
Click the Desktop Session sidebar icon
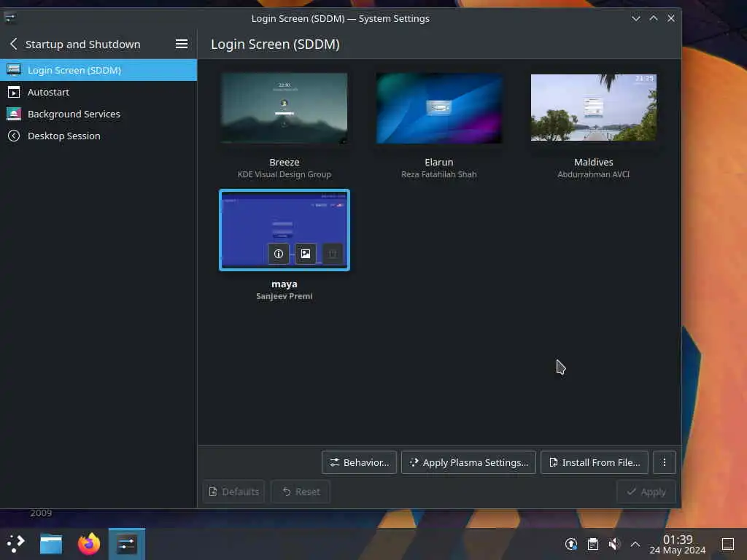[x=14, y=136]
